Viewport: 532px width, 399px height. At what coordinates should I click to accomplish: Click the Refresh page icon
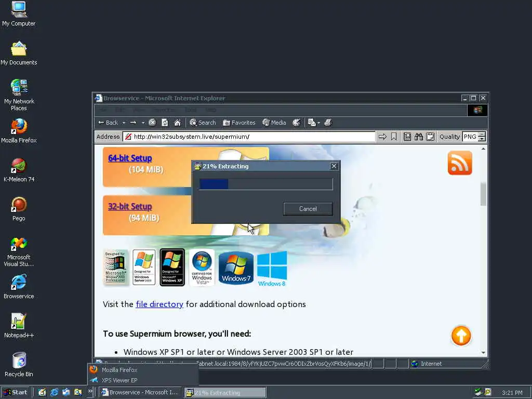pyautogui.click(x=165, y=123)
